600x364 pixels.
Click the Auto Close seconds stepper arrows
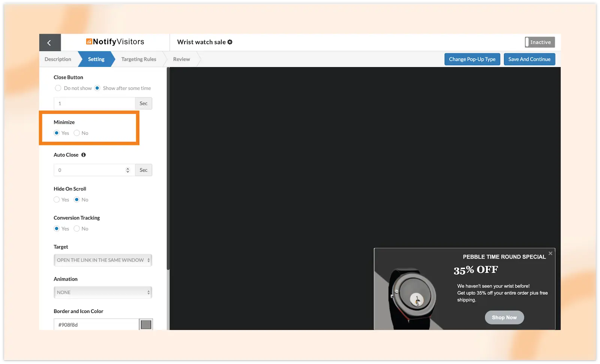[127, 170]
